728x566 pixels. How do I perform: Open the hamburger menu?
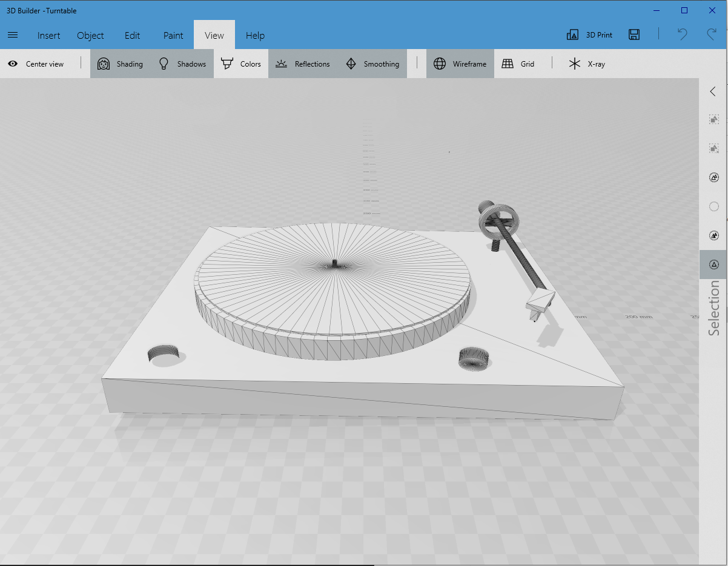(x=12, y=35)
